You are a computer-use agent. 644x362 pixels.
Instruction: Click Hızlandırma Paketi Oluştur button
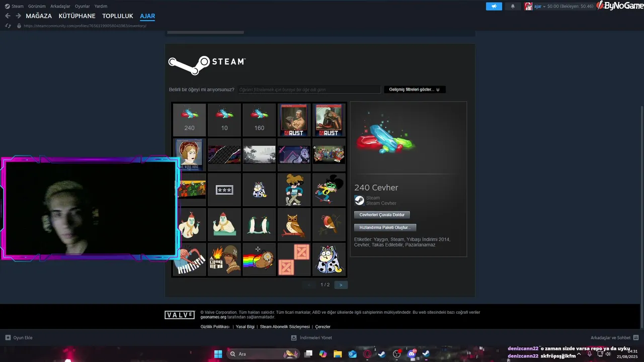pyautogui.click(x=385, y=227)
